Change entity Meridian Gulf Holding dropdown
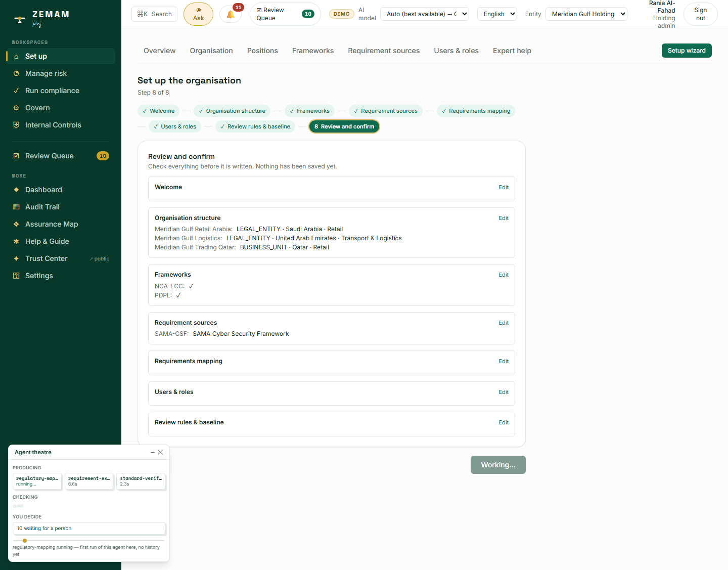The image size is (728, 570). tap(586, 14)
